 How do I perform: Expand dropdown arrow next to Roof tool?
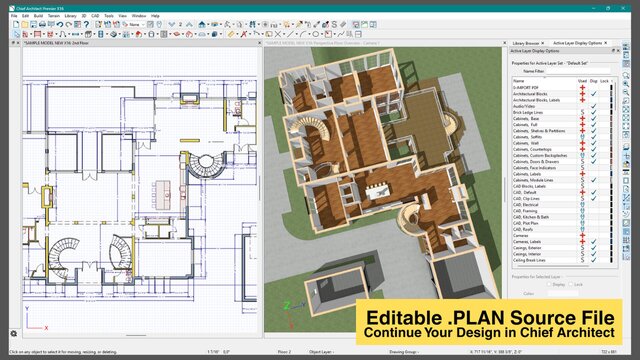[145, 34]
